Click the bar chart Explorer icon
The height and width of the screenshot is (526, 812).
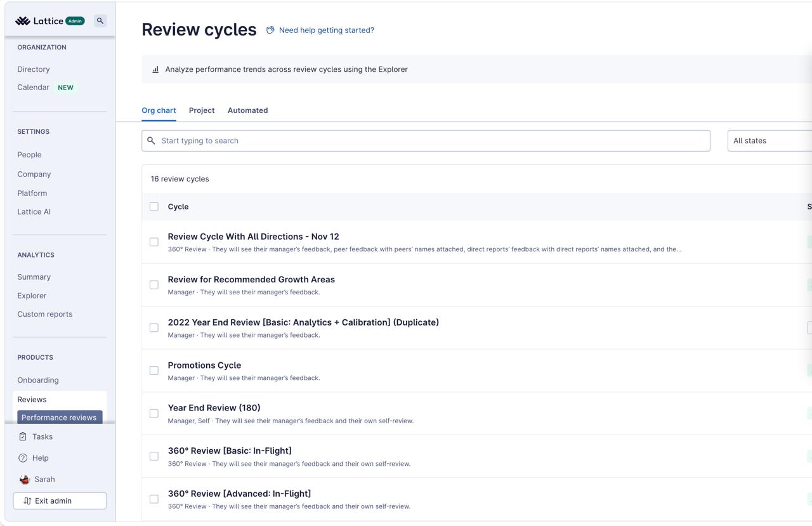point(155,70)
